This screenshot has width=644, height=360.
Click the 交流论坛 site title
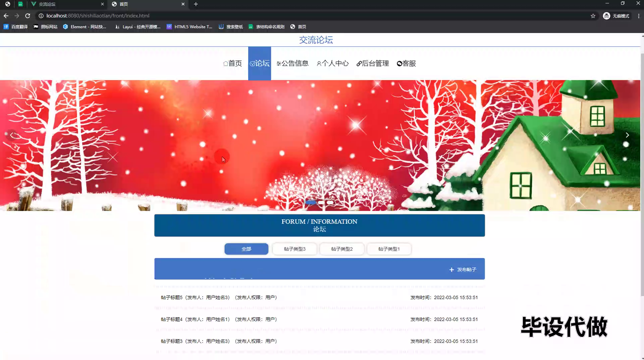[x=316, y=40]
